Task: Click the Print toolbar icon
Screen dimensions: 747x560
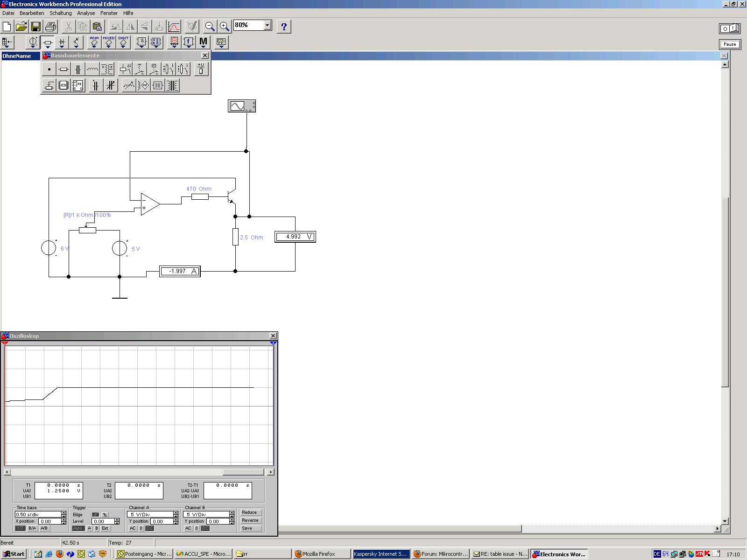Action: tap(50, 27)
